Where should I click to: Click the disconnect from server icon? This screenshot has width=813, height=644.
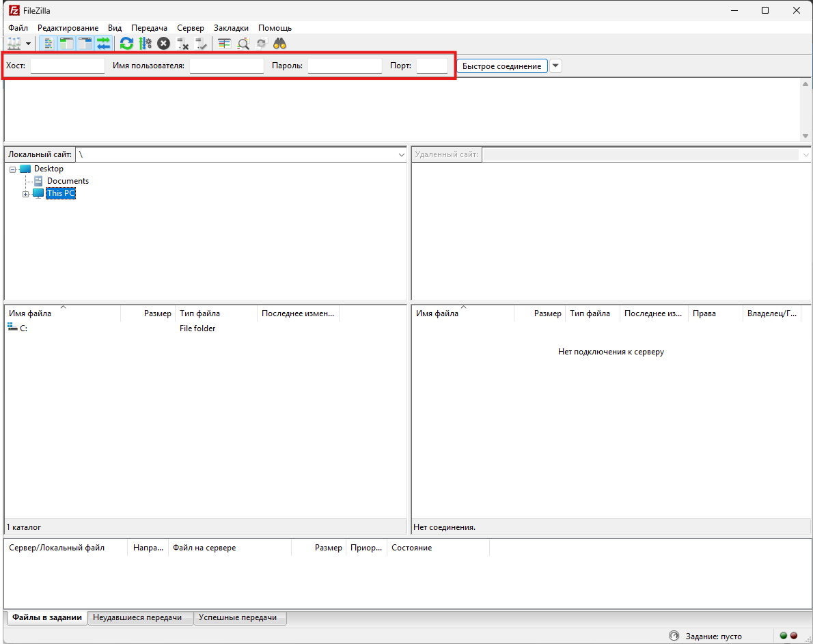182,44
